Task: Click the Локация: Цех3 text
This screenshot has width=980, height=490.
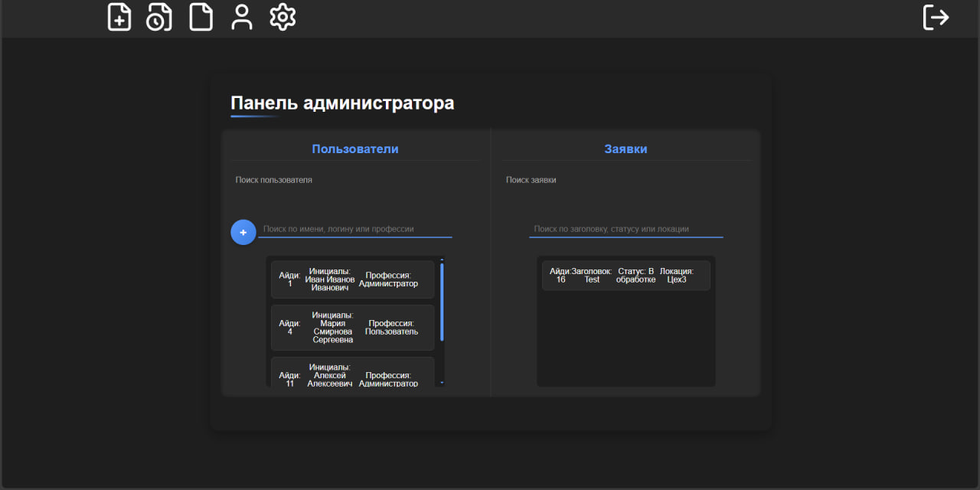Action: click(677, 276)
